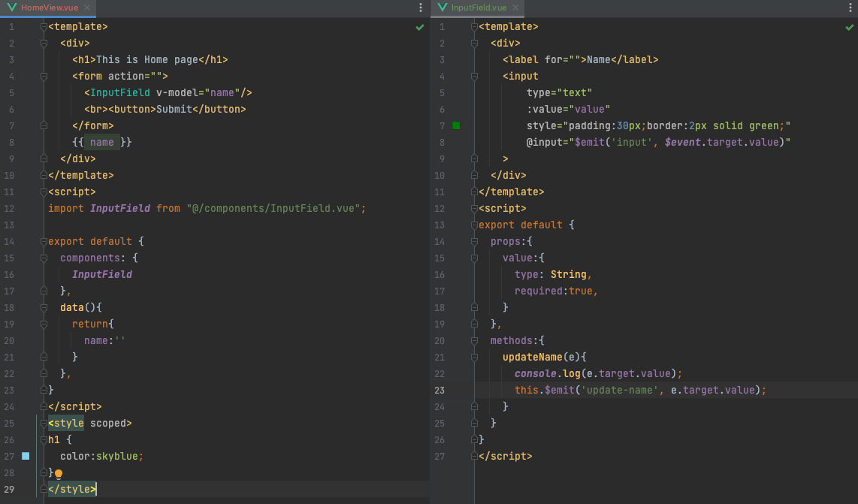
Task: Switch to the InputField.vue tab
Action: pos(479,8)
